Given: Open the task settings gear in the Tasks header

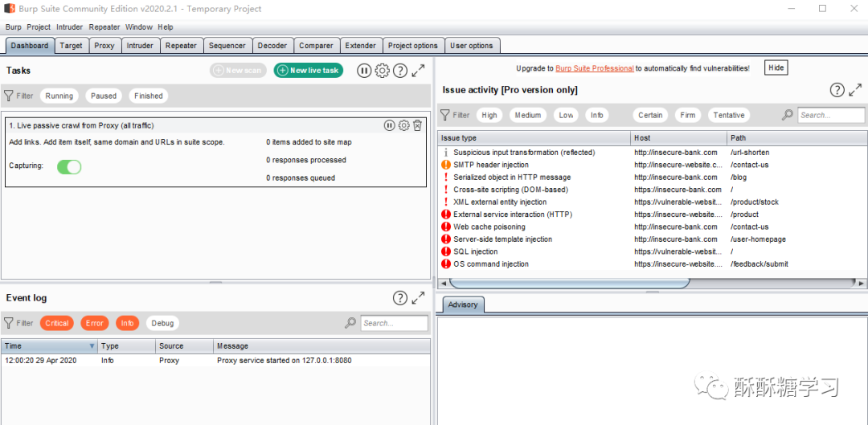Looking at the screenshot, I should (x=383, y=70).
